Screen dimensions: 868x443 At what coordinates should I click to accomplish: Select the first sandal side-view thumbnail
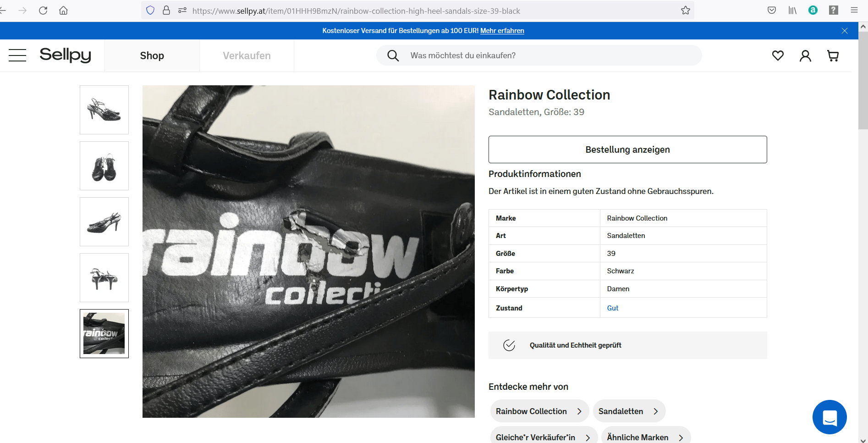click(104, 110)
